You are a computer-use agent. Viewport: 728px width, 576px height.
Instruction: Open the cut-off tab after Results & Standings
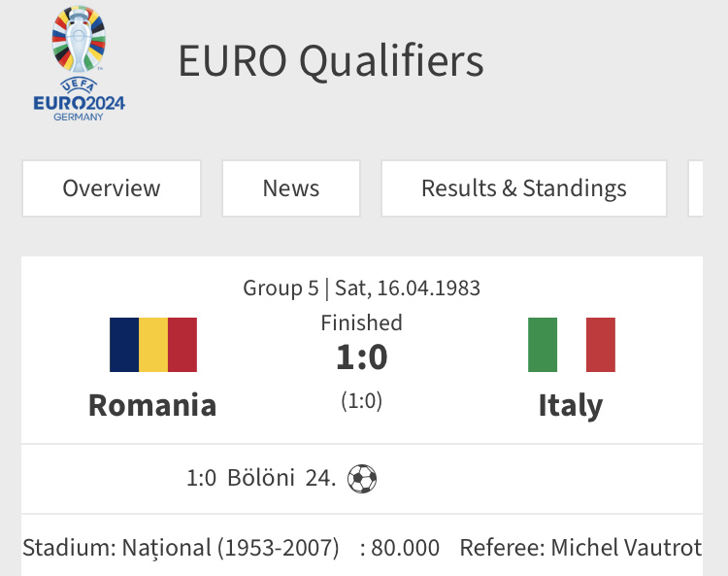[x=696, y=188]
